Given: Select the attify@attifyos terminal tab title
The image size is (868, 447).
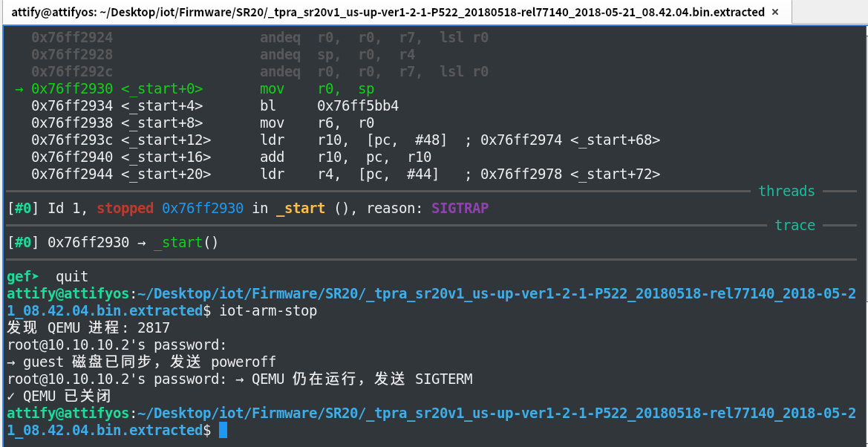Looking at the screenshot, I should pyautogui.click(x=388, y=12).
